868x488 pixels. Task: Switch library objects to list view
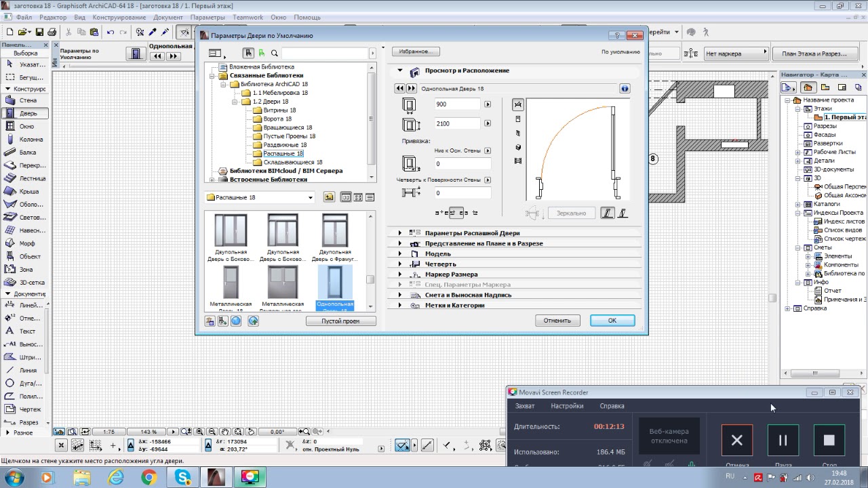tap(370, 197)
